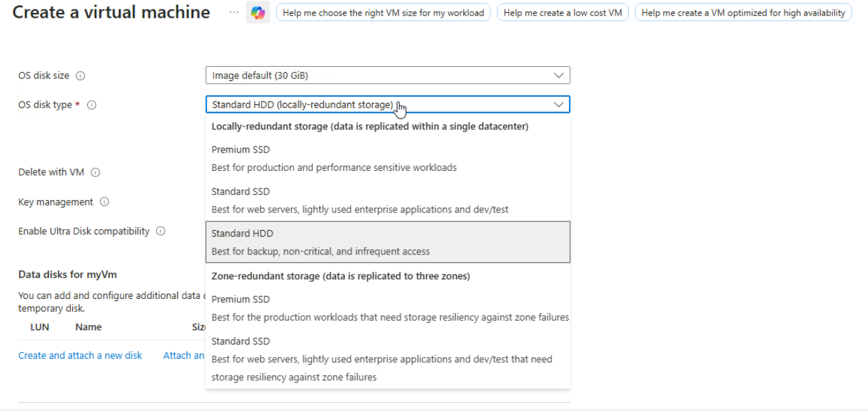868x418 pixels.
Task: Click the 'Attach an existing disk' link
Action: coord(184,355)
